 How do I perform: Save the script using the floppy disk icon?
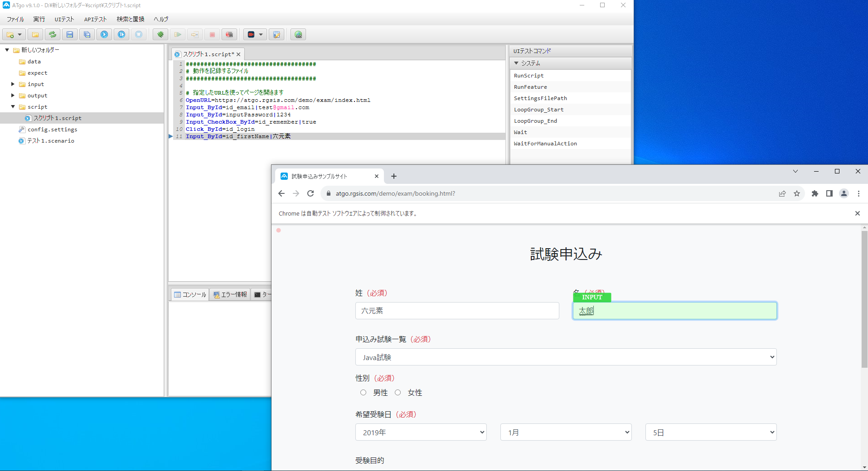click(x=69, y=34)
